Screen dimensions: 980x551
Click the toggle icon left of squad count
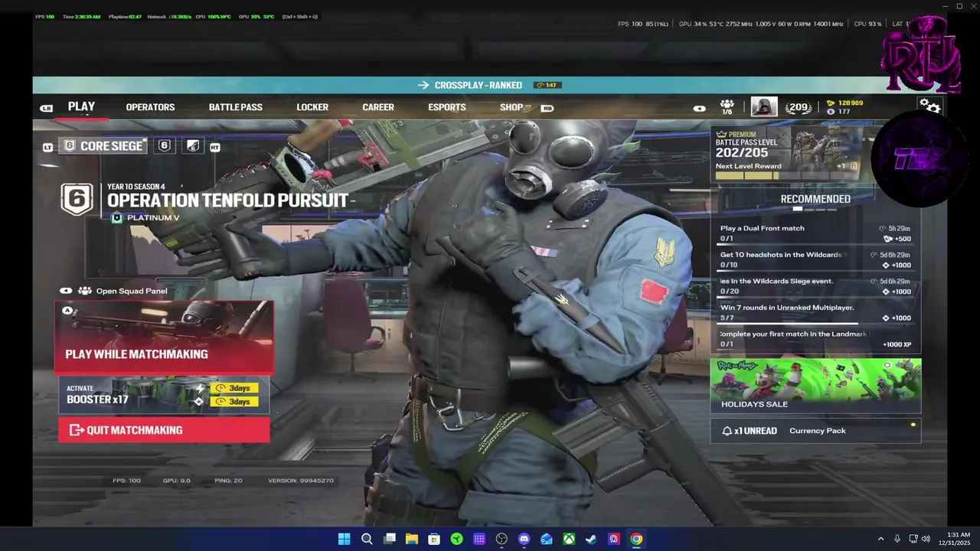[x=699, y=109]
